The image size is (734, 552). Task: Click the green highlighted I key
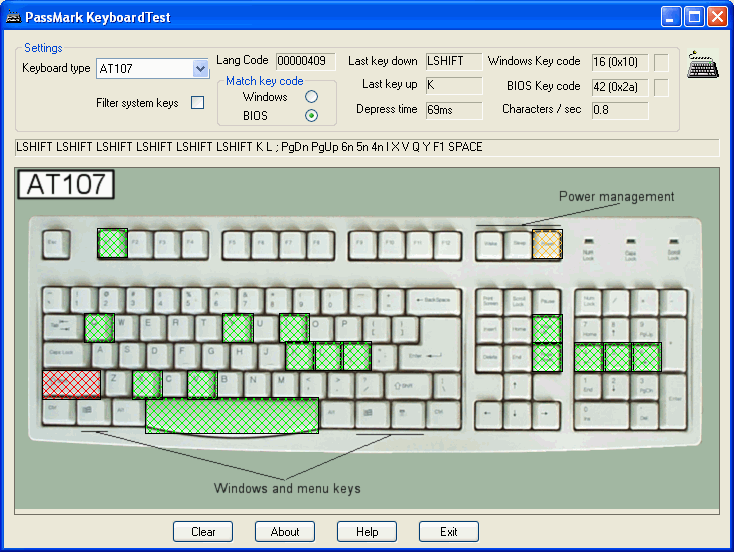[294, 328]
